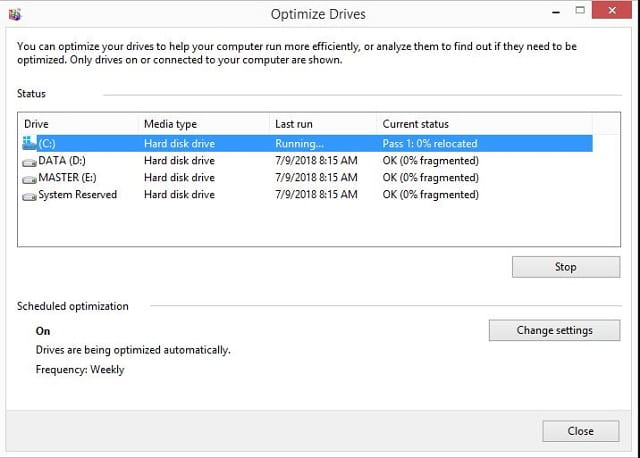Click the 'Pass 1: 0% relocated' status cell
Screen dimensions: 640x458
(430, 144)
